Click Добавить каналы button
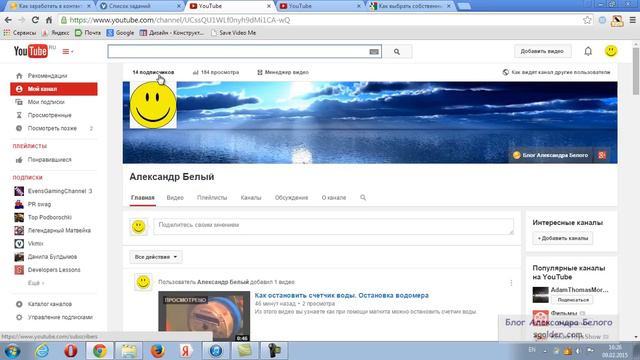The image size is (640, 360). click(x=562, y=238)
